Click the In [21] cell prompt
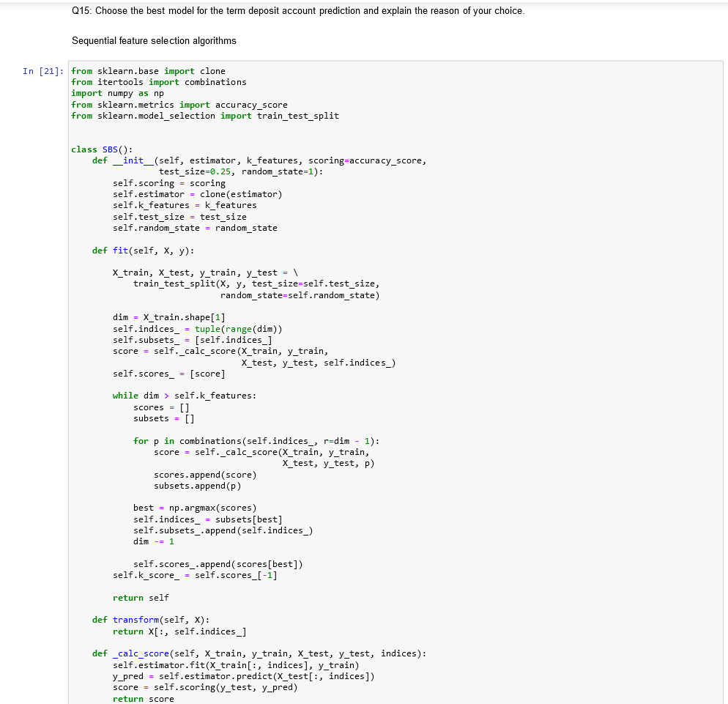The width and height of the screenshot is (728, 704). [43, 71]
